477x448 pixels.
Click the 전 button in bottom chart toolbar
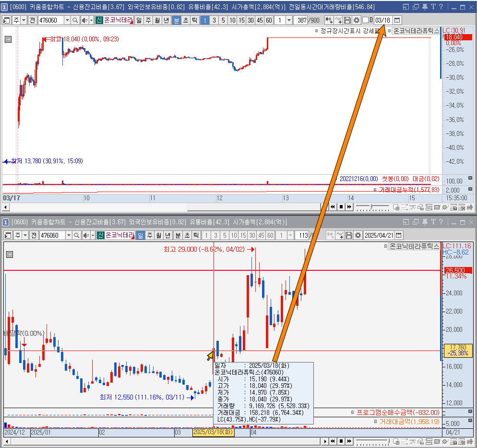point(33,235)
